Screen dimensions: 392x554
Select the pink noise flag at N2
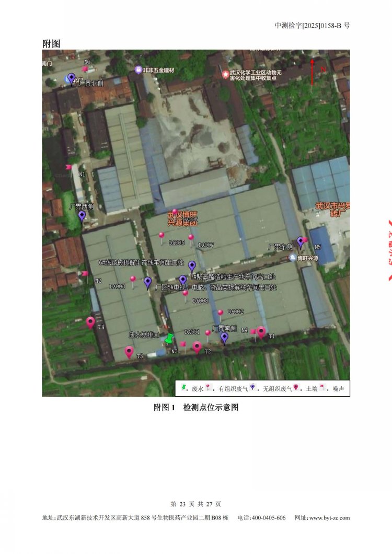coord(85,274)
